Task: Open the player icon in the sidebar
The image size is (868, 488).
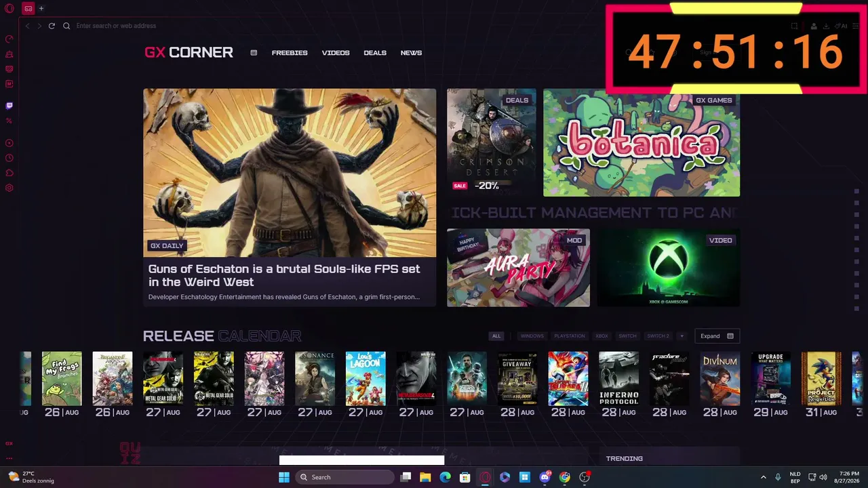Action: pos(9,143)
